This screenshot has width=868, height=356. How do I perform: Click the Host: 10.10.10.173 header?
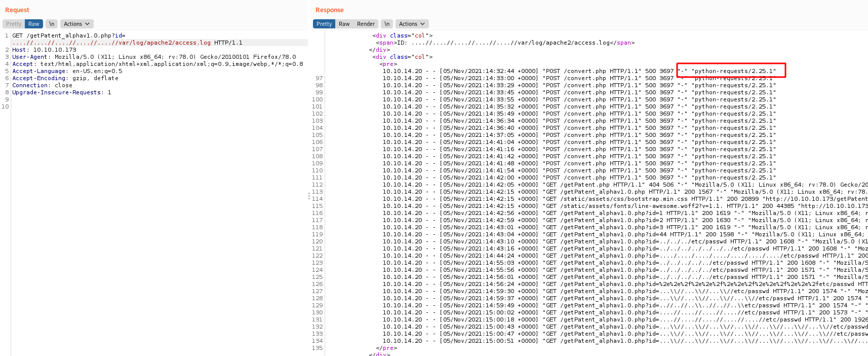point(45,50)
